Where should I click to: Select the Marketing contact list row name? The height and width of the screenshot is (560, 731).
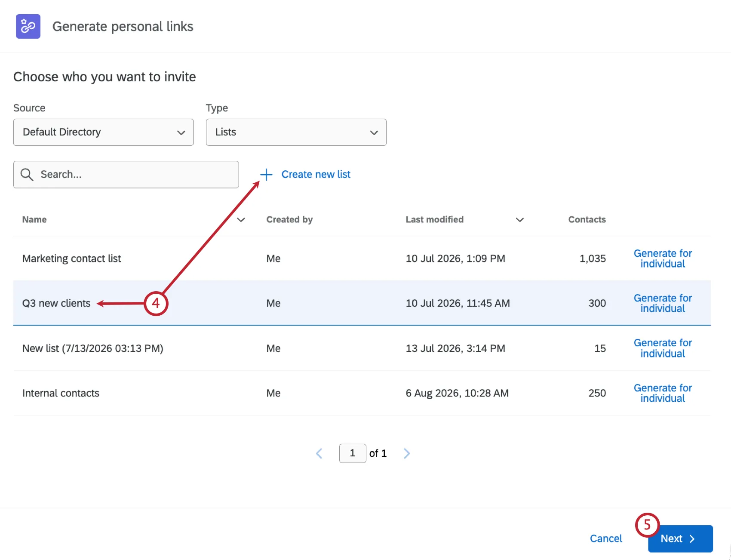coord(71,258)
